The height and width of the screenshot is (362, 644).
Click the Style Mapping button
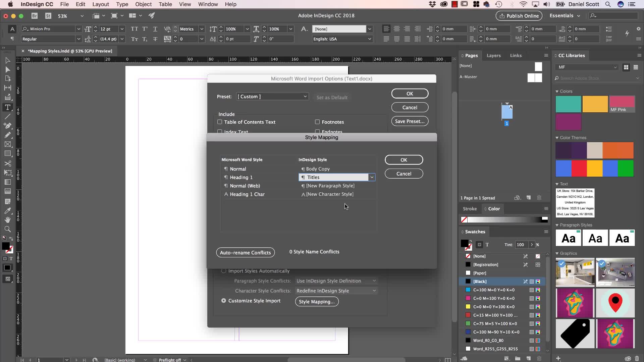(317, 302)
